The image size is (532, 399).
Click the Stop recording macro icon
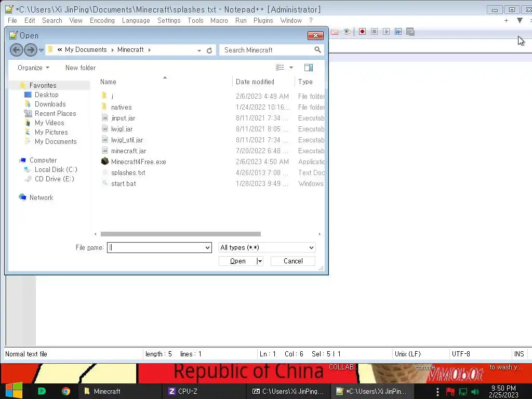(x=374, y=32)
